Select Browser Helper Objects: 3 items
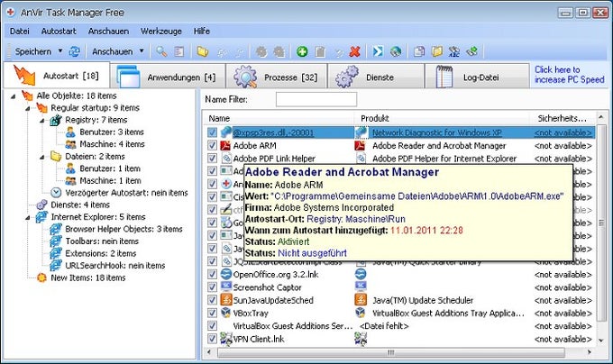This screenshot has height=364, width=613. coord(124,229)
